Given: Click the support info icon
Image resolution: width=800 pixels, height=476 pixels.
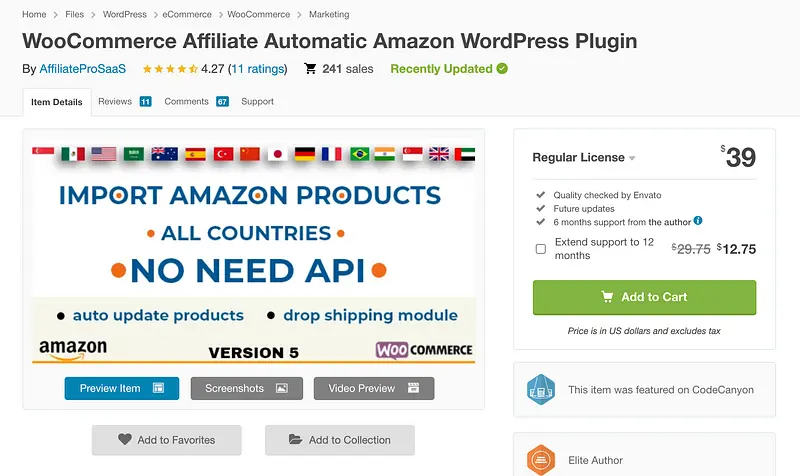Looking at the screenshot, I should tap(698, 220).
